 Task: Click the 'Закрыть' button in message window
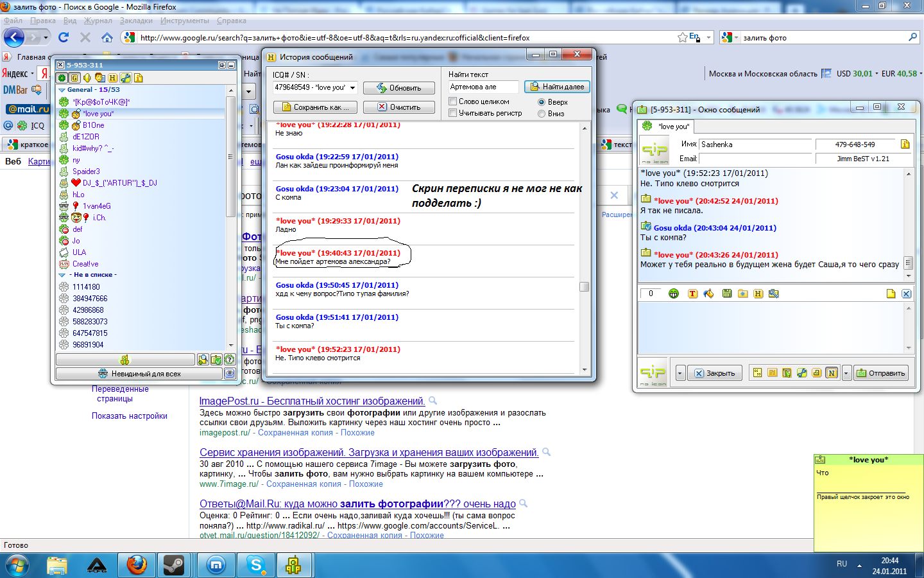coord(715,373)
